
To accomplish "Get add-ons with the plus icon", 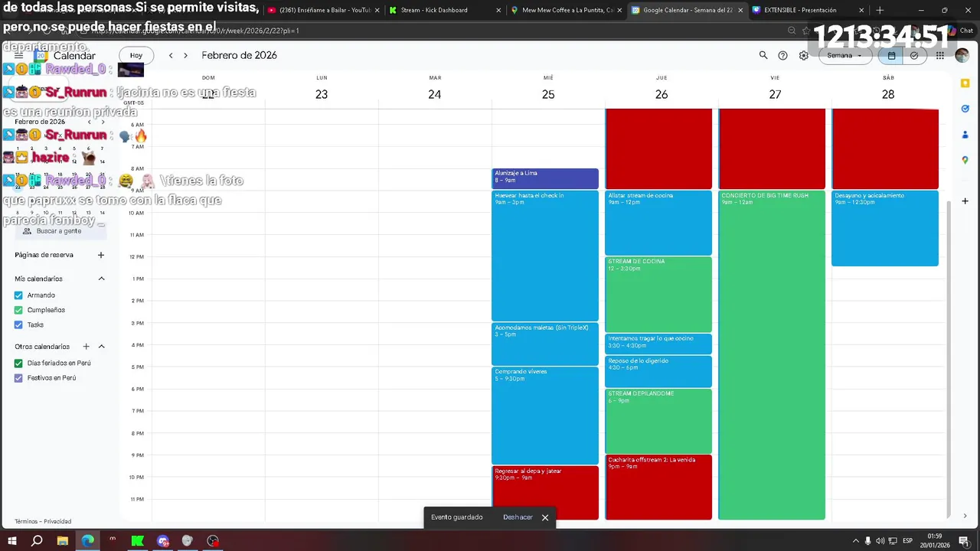I will pos(965,201).
